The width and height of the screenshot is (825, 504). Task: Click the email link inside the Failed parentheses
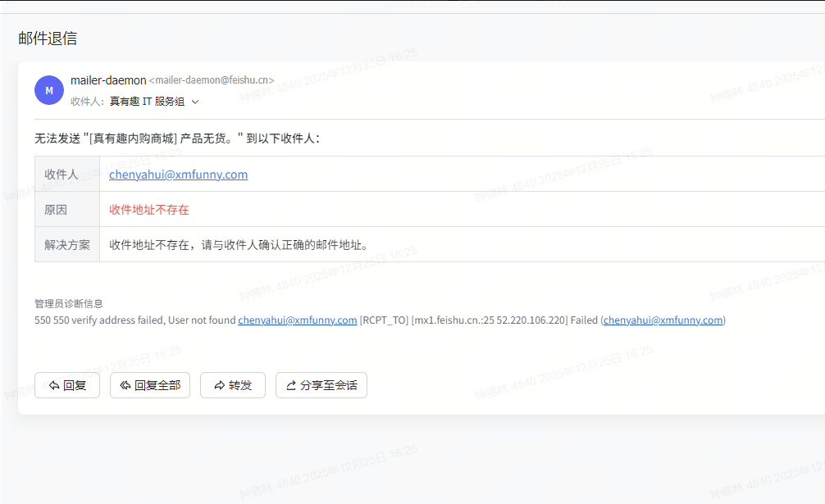coord(663,320)
